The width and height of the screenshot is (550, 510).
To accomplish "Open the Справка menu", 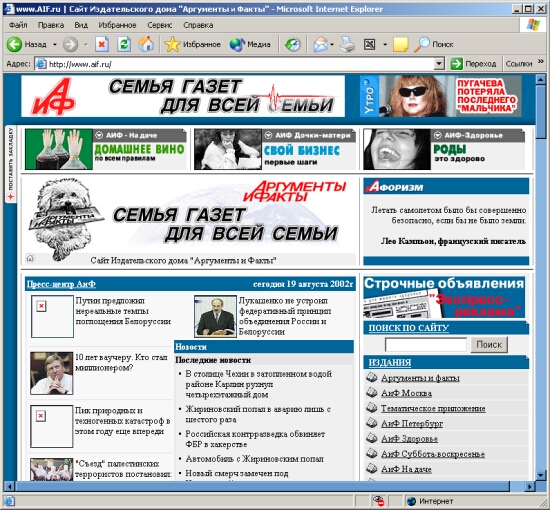I will coord(198,25).
